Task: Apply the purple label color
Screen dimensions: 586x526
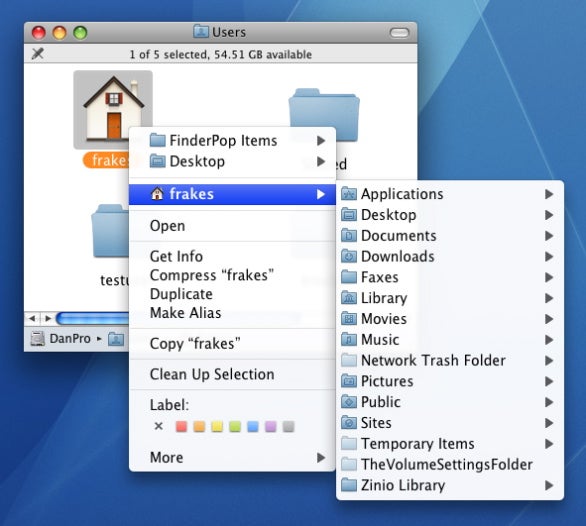Action: [271, 426]
